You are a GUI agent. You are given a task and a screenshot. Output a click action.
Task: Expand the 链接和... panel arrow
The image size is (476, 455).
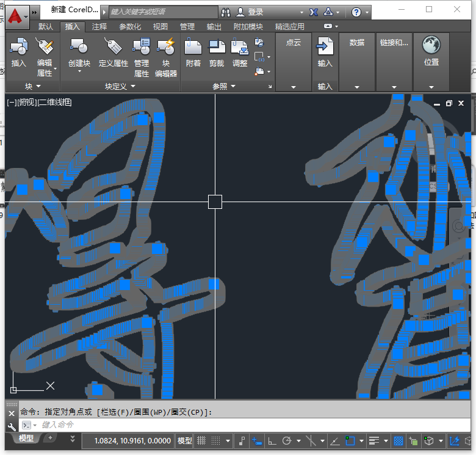394,87
